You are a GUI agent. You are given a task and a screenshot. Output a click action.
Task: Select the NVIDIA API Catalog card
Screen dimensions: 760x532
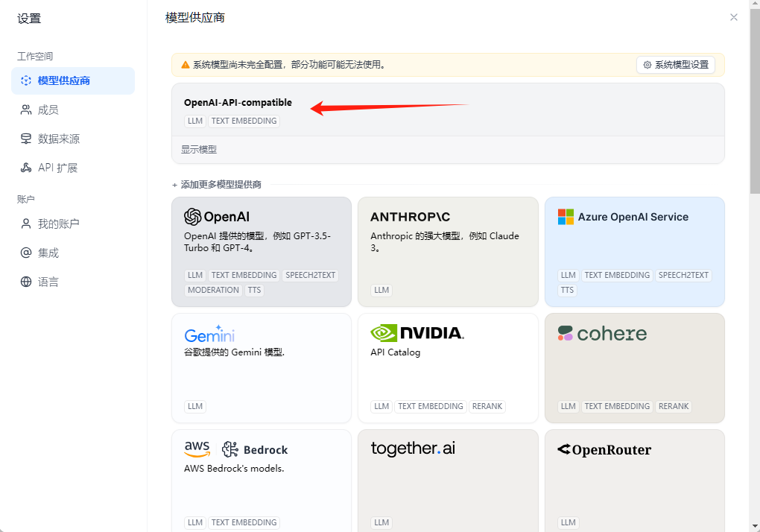[x=448, y=368]
